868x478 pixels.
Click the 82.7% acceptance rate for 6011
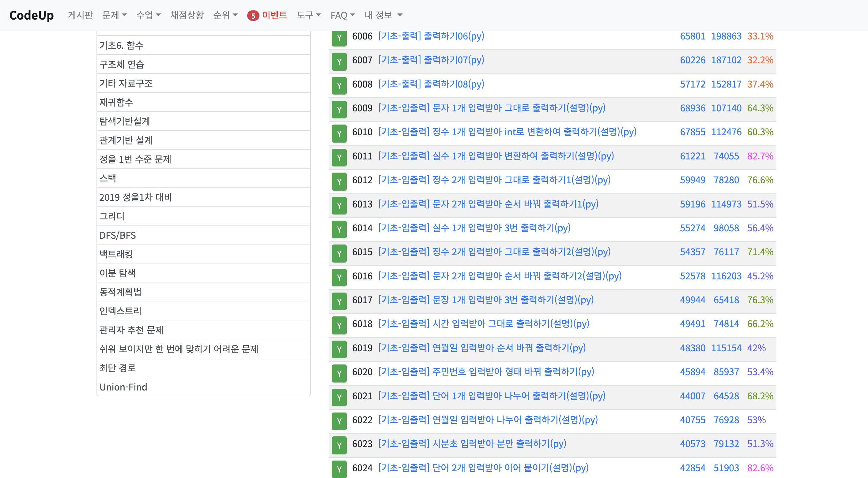[x=760, y=156]
